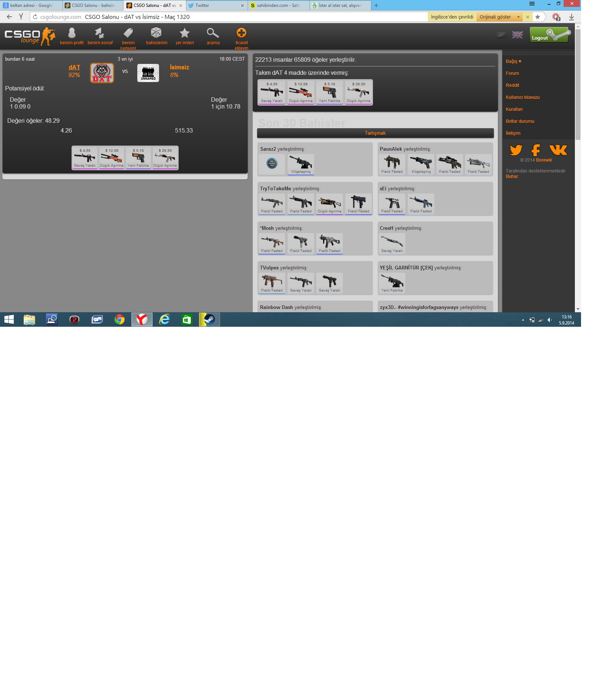Switch to the 'İster al ister sat' tab
Viewport: 613px width, 700px height.
click(340, 5)
